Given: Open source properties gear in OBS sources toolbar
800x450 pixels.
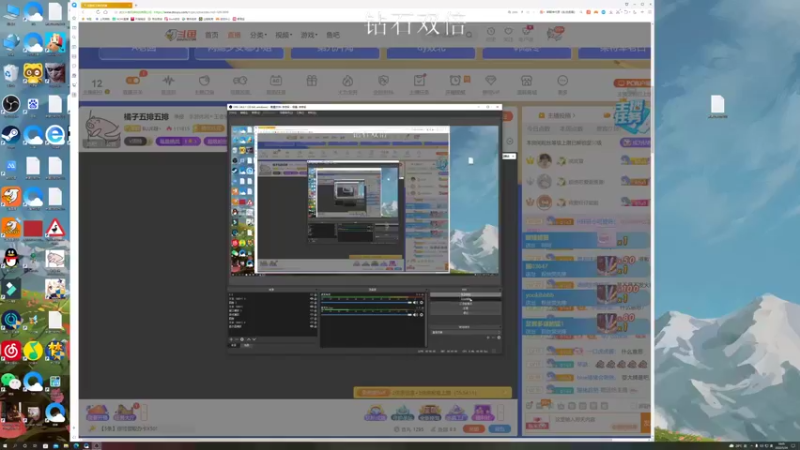Looking at the screenshot, I should (242, 339).
